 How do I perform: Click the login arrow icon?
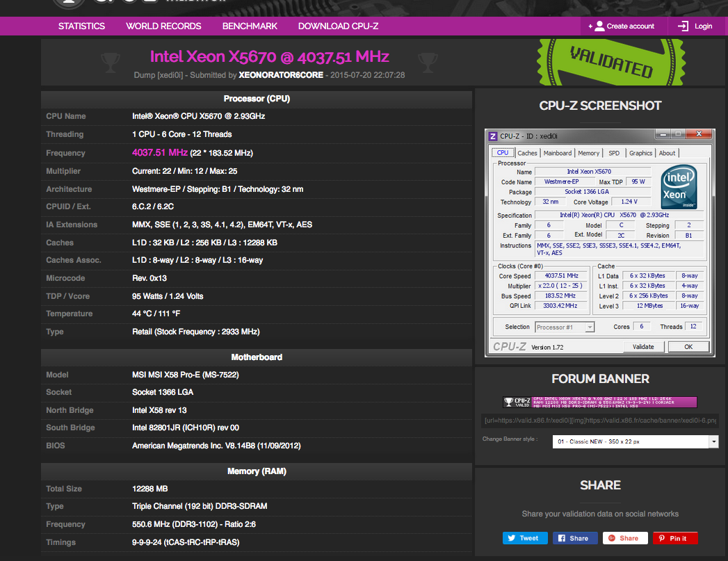coord(683,26)
